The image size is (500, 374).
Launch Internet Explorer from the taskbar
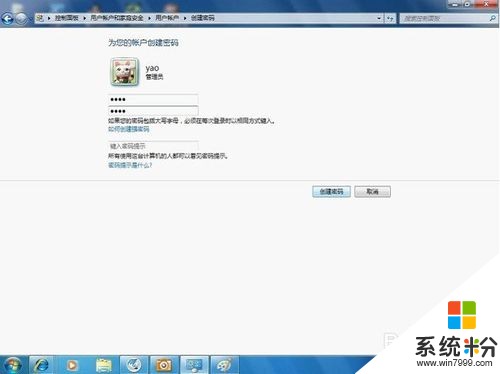point(41,365)
